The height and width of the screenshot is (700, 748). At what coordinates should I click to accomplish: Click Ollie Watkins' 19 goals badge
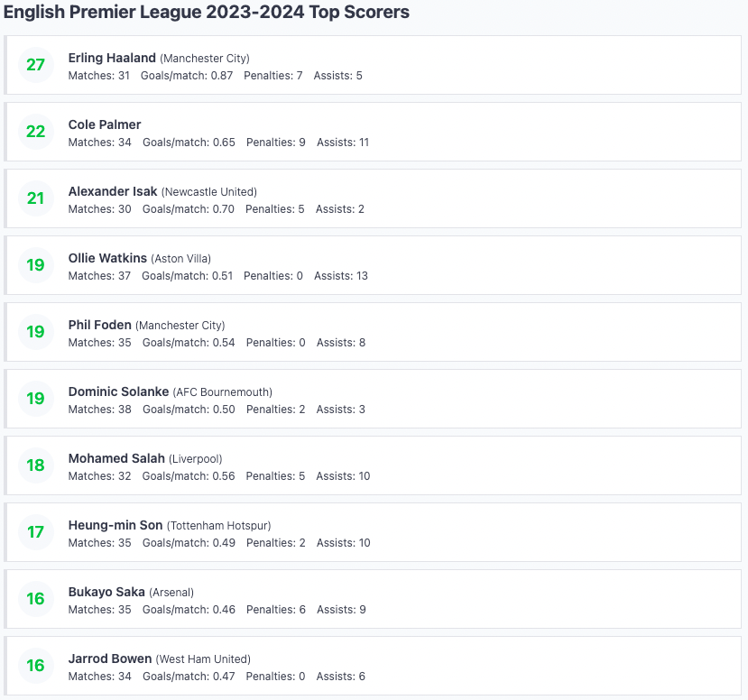[36, 265]
